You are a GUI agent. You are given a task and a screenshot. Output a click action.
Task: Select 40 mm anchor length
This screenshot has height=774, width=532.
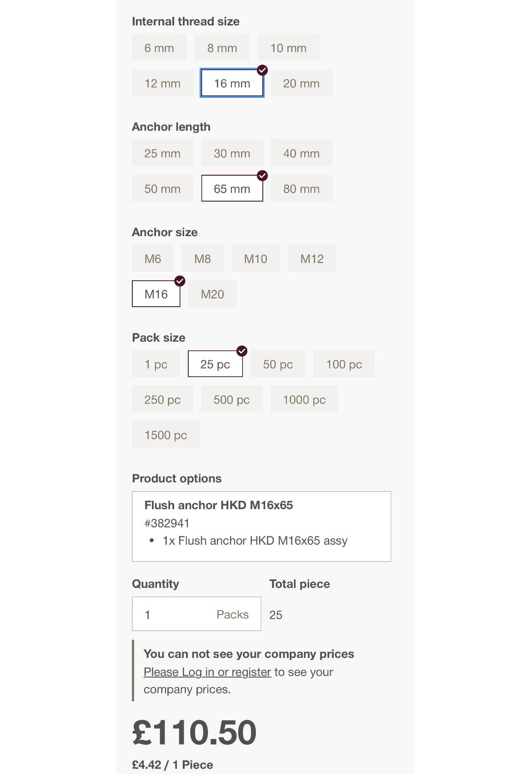[301, 153]
